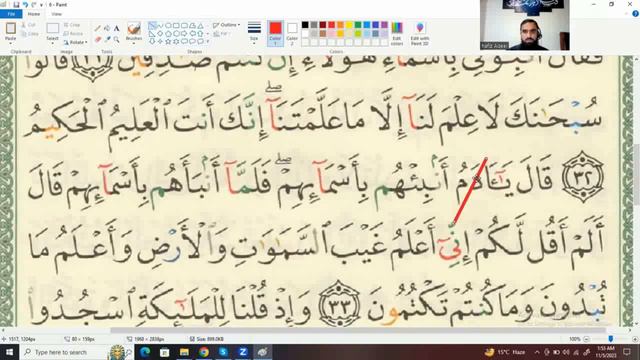Click the horizontal scrollbar of canvas
Viewport: 640px width, 360px height.
point(358,330)
